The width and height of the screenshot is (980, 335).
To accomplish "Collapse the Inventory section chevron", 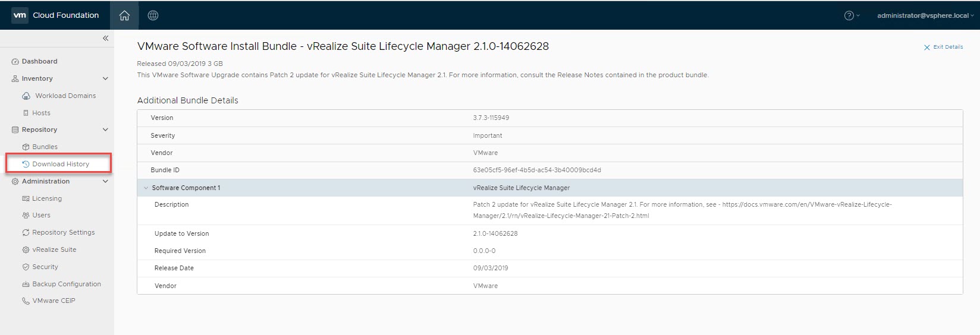I will click(105, 78).
